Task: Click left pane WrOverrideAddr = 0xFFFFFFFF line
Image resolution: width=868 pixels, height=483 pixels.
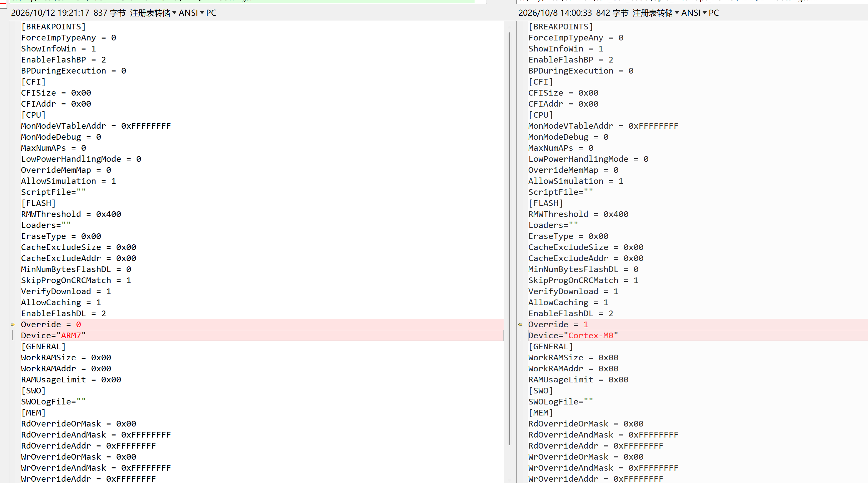Action: 89,479
